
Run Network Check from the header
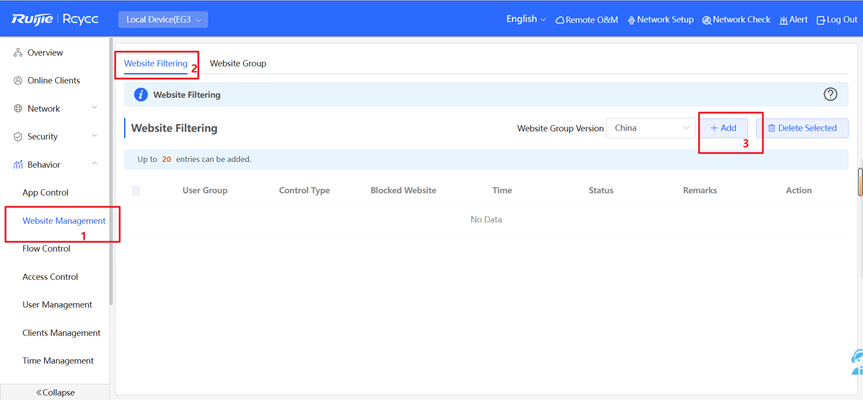pos(736,20)
